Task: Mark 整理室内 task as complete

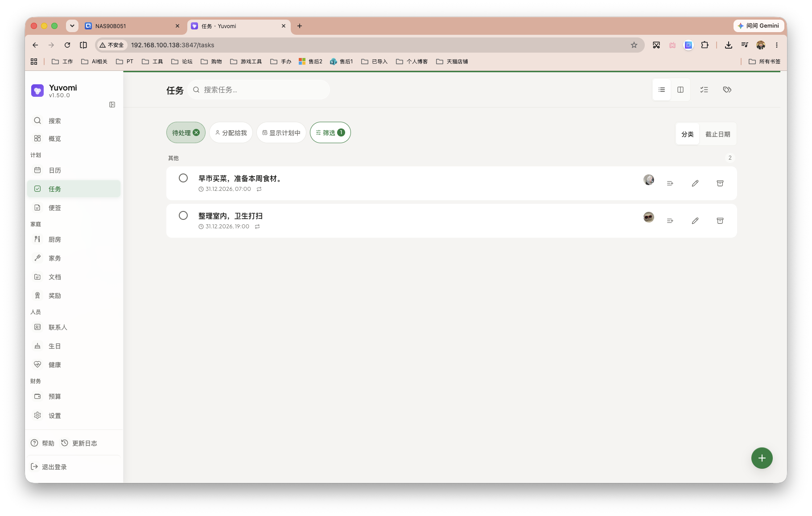Action: 183,215
